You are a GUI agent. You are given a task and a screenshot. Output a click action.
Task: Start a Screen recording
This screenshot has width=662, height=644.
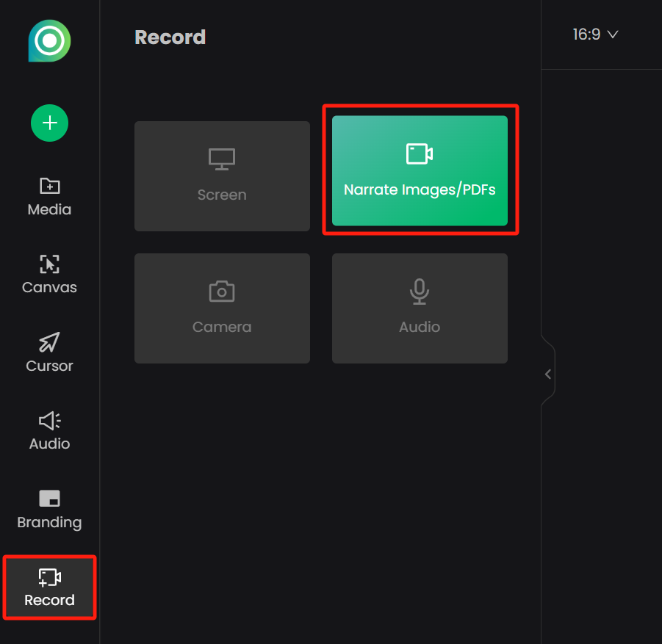click(x=222, y=176)
